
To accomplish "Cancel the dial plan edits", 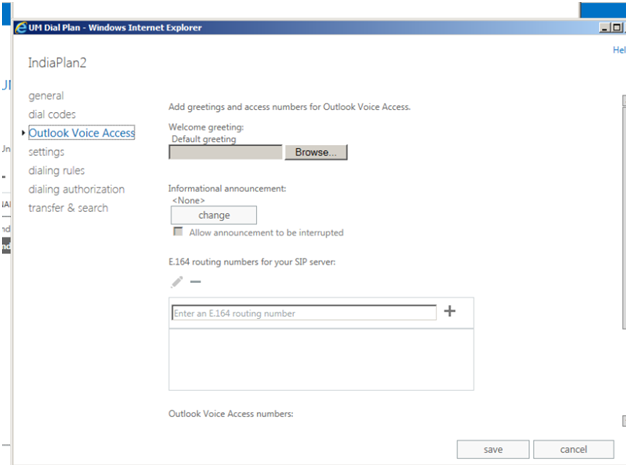I will click(573, 449).
